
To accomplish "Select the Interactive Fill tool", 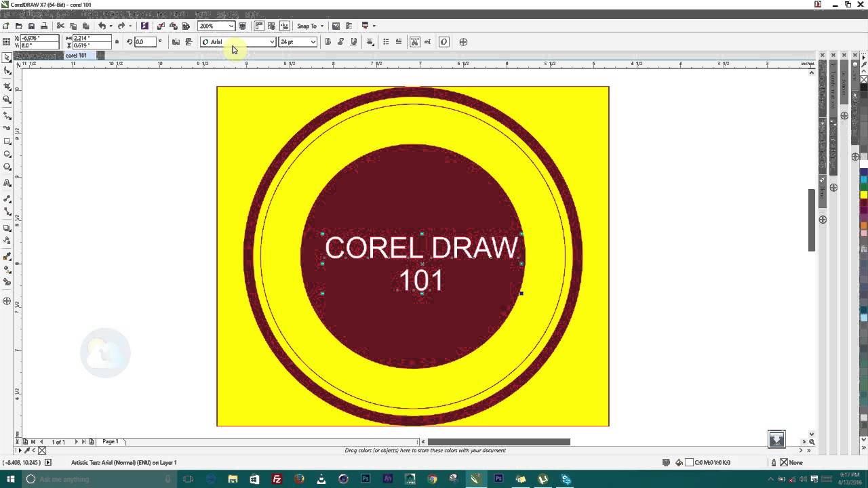I will (x=7, y=269).
